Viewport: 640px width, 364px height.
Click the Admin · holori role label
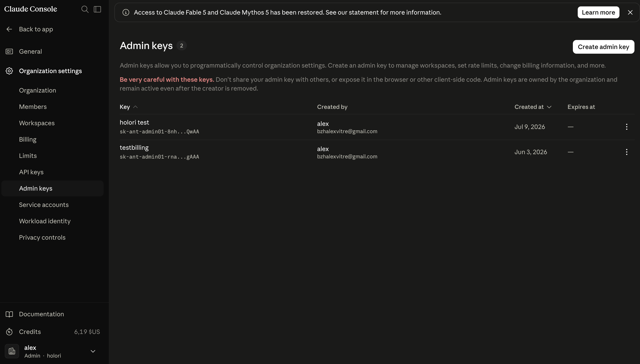click(x=42, y=356)
